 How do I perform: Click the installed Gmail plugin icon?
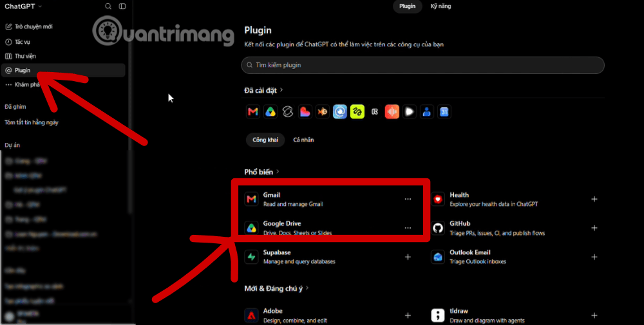[253, 111]
